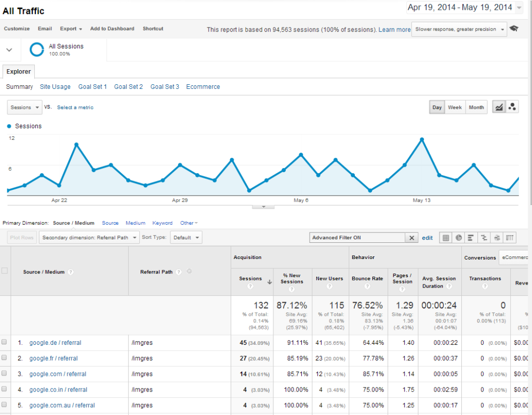Switch to Site Usage tab
Image resolution: width=532 pixels, height=415 pixels.
pyautogui.click(x=55, y=87)
